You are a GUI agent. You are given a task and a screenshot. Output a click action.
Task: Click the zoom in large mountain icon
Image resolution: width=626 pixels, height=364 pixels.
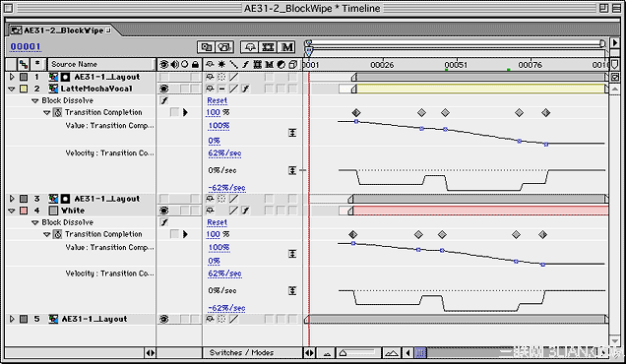point(392,353)
